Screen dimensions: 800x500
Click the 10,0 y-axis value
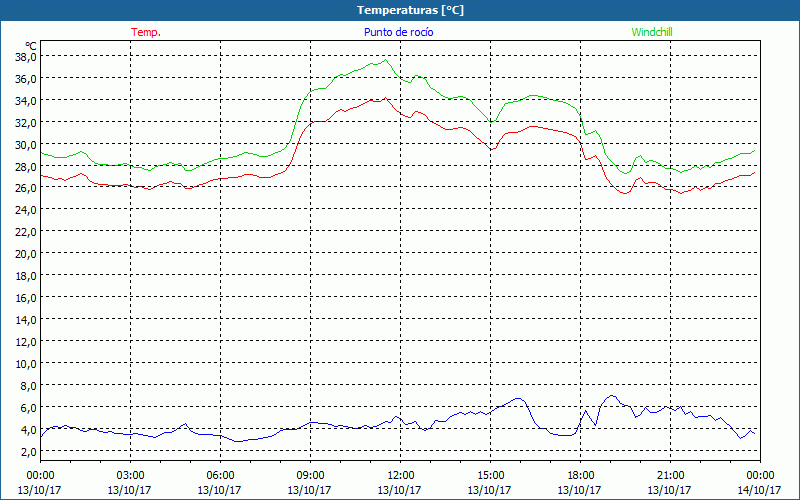26,364
